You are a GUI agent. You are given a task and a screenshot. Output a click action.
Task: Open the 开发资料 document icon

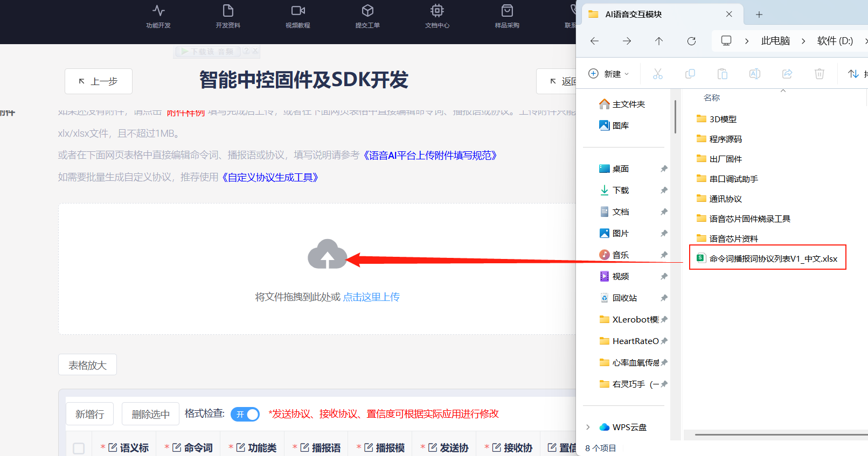[x=228, y=10]
